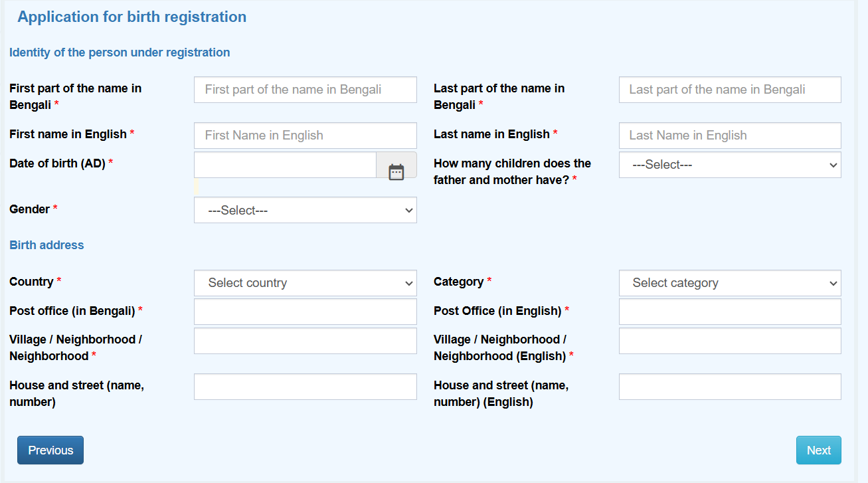Select the Last Name in English field

729,136
